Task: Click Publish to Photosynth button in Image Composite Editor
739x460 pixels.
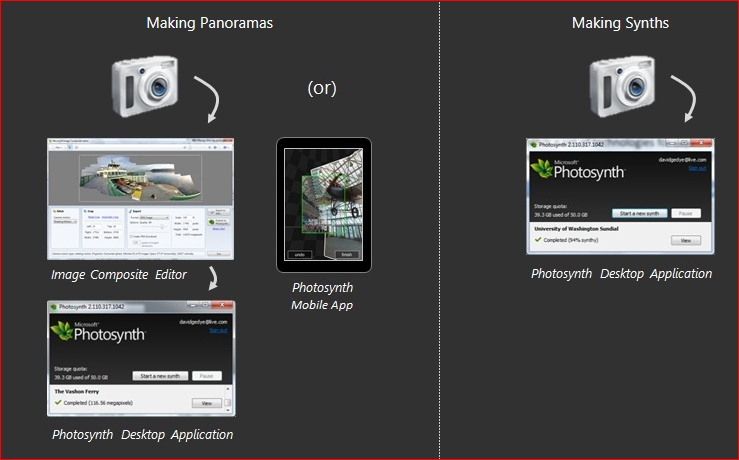Action: click(219, 222)
